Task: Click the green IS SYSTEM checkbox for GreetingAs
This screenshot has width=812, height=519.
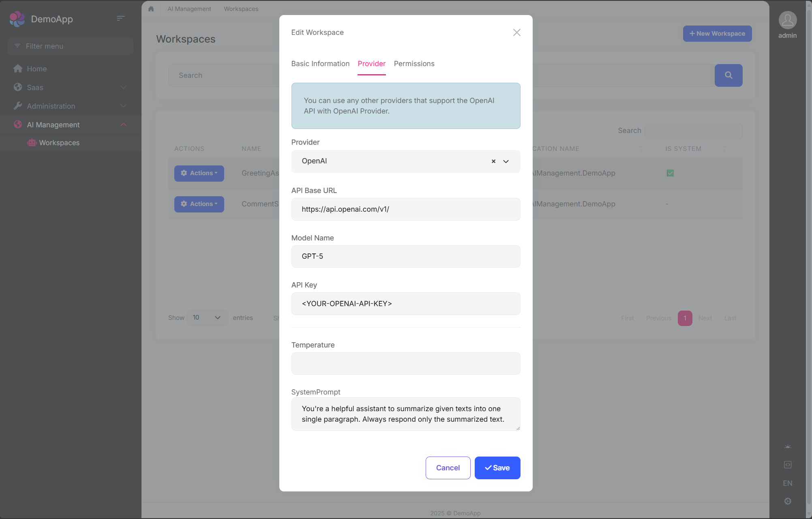Action: click(670, 173)
